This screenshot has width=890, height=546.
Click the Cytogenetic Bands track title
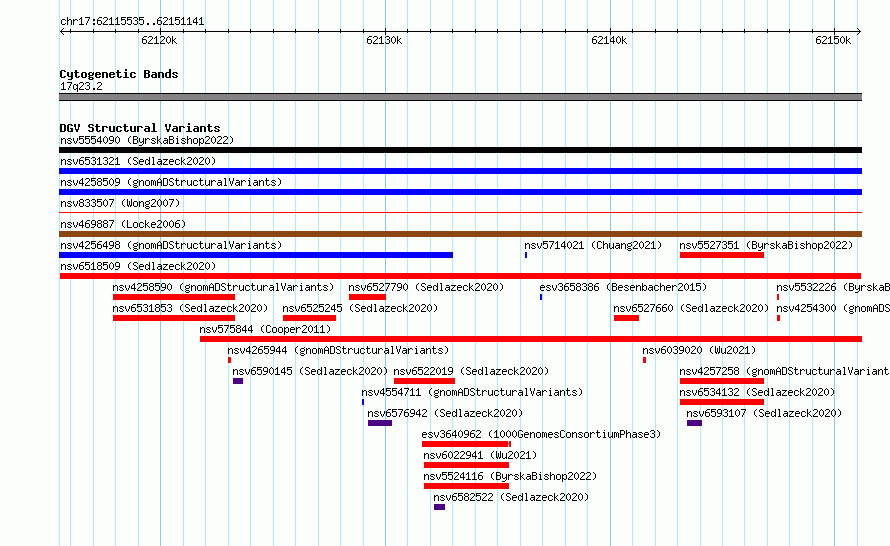(x=119, y=74)
